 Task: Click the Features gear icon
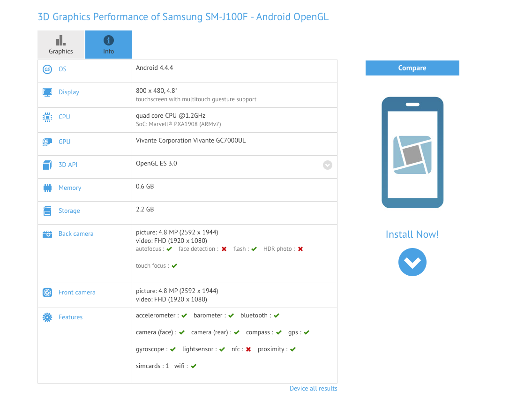click(47, 317)
